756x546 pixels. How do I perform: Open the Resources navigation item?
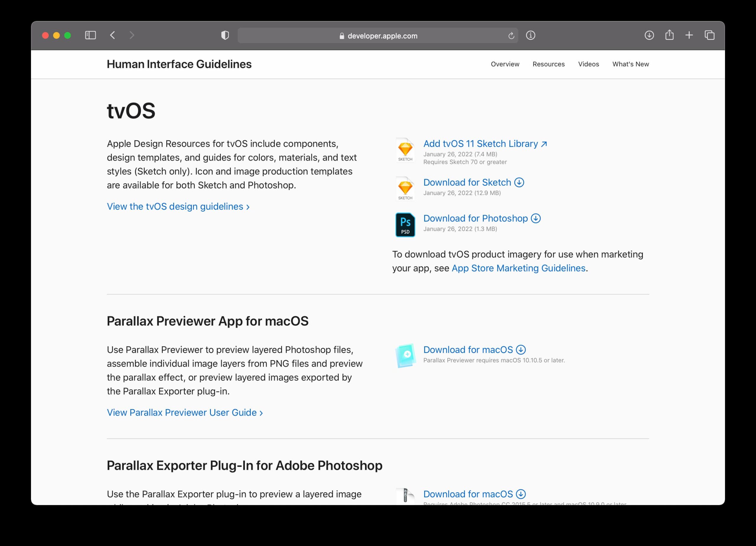point(548,64)
